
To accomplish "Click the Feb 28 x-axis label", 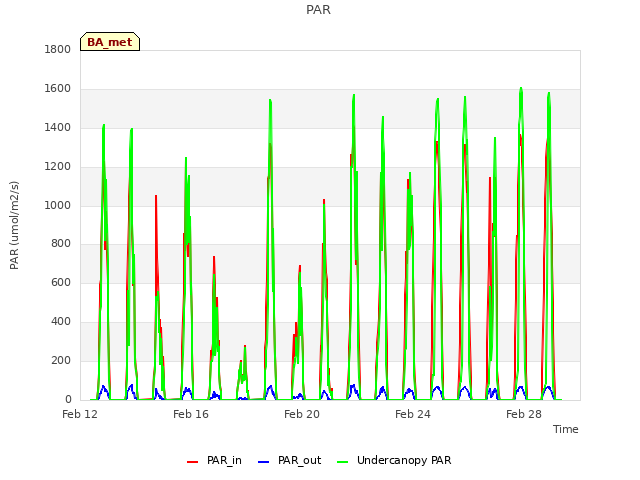I will point(524,414).
